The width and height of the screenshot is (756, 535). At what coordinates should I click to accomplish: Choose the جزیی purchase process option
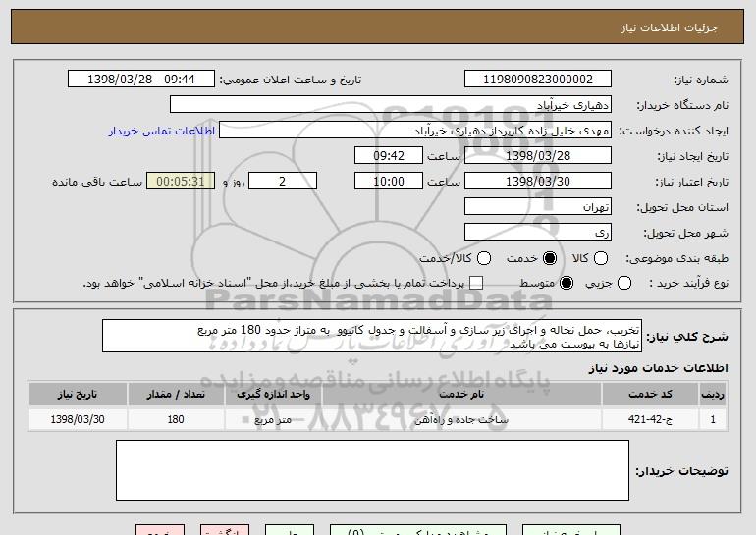coord(623,283)
